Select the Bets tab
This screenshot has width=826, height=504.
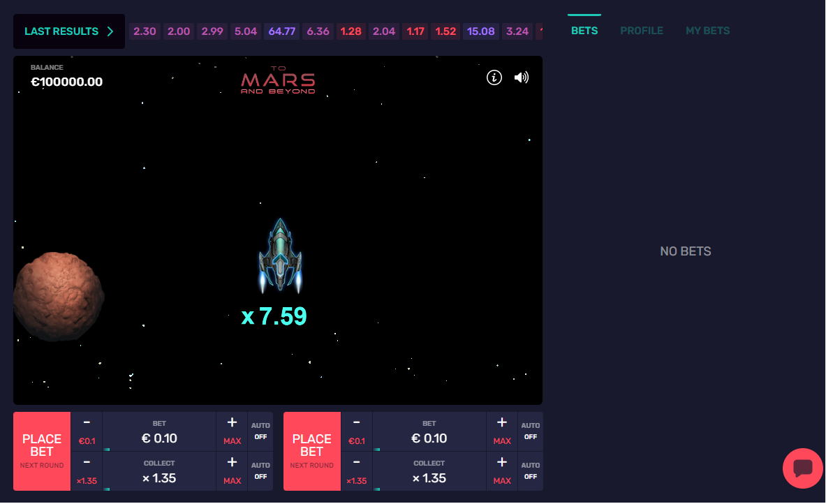click(x=584, y=31)
